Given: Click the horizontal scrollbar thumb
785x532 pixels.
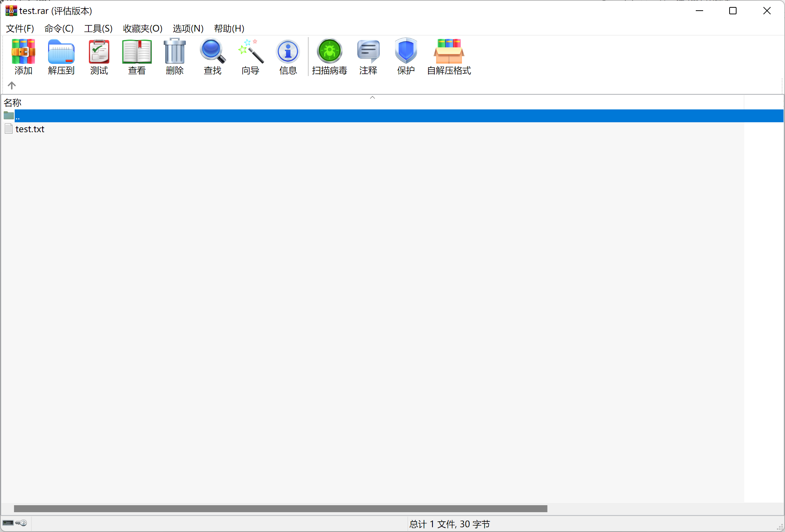Looking at the screenshot, I should [x=281, y=509].
